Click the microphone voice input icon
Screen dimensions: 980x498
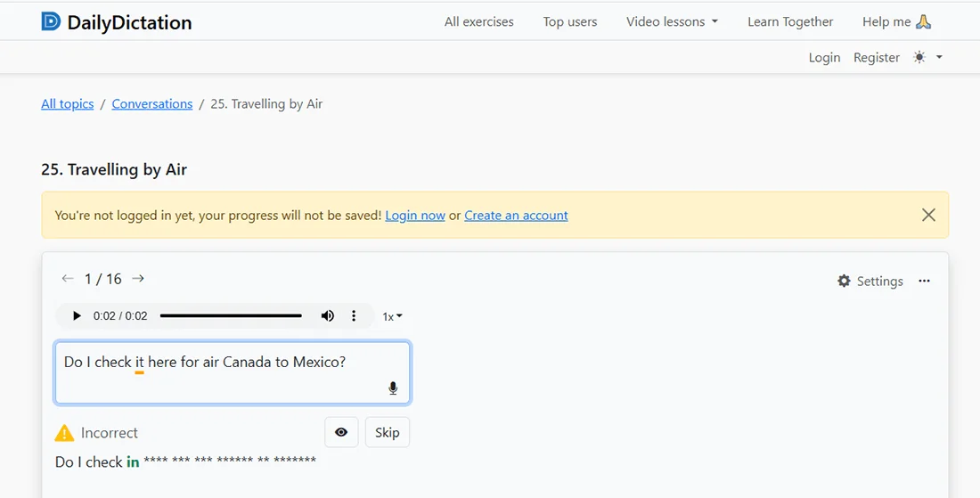393,388
